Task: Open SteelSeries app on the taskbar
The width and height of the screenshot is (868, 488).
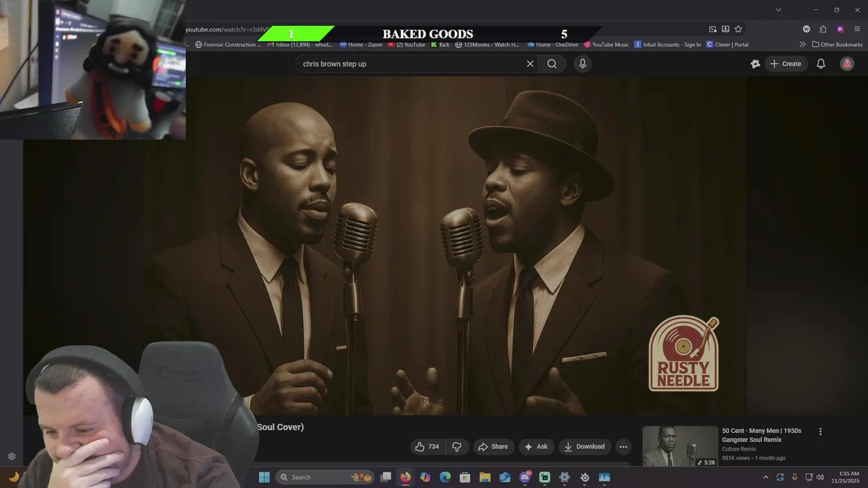Action: [585, 477]
